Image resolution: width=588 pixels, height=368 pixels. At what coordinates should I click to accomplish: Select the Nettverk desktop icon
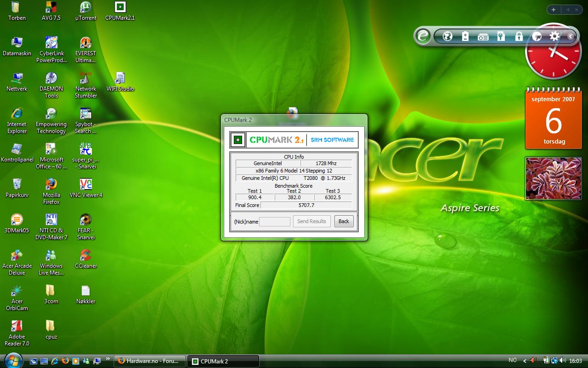pos(17,82)
